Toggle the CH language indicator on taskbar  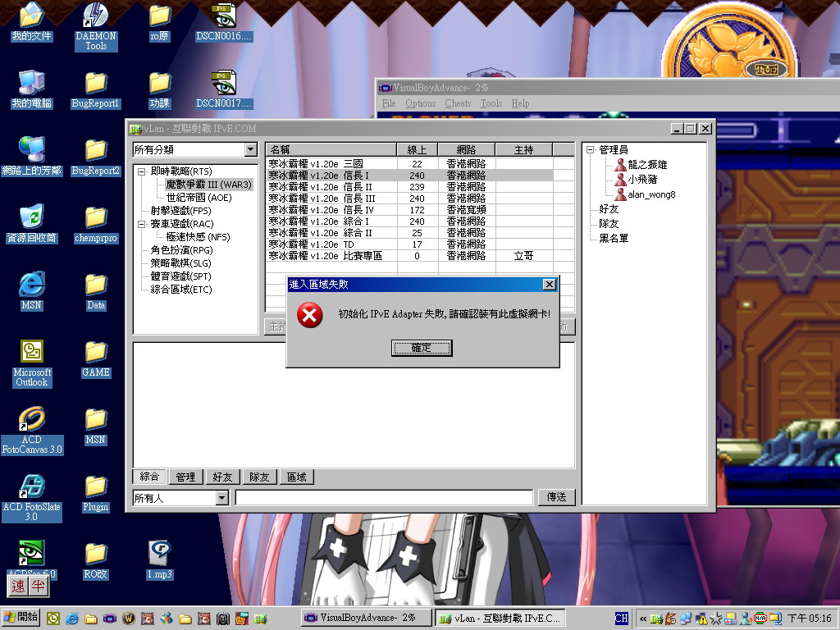point(622,619)
